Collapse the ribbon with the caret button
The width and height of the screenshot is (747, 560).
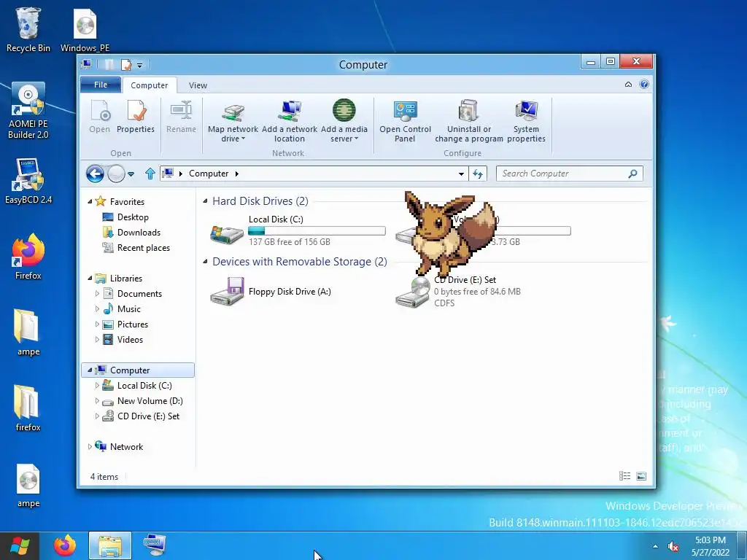tap(628, 85)
